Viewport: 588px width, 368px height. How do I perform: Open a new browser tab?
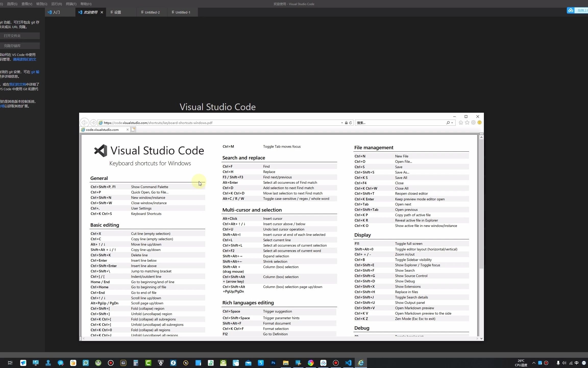pyautogui.click(x=133, y=130)
